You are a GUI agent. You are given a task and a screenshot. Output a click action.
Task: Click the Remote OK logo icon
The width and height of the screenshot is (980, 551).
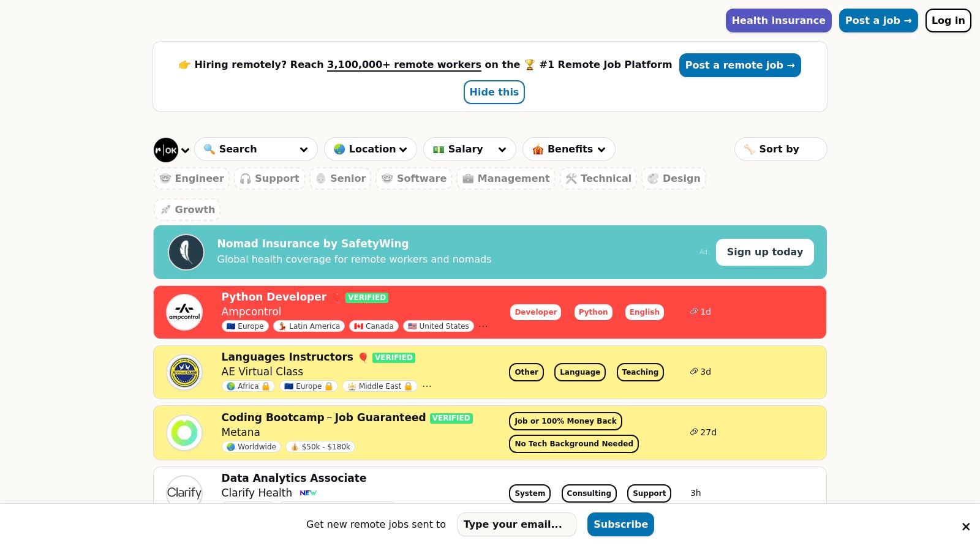coord(166,150)
